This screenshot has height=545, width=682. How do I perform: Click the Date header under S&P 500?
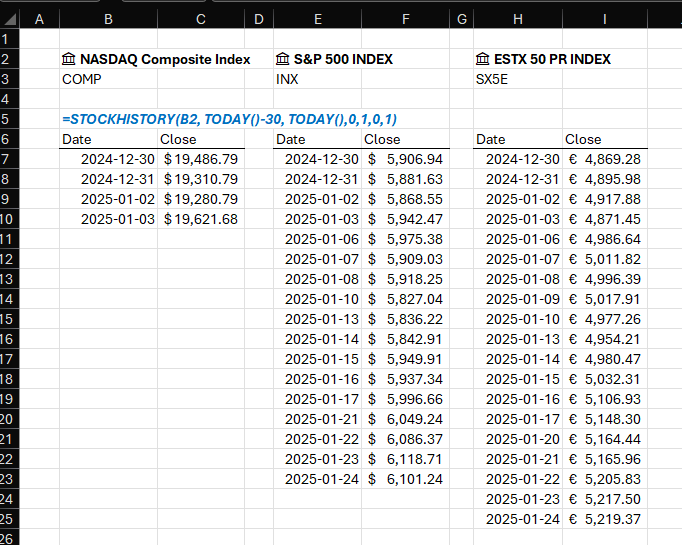318,139
